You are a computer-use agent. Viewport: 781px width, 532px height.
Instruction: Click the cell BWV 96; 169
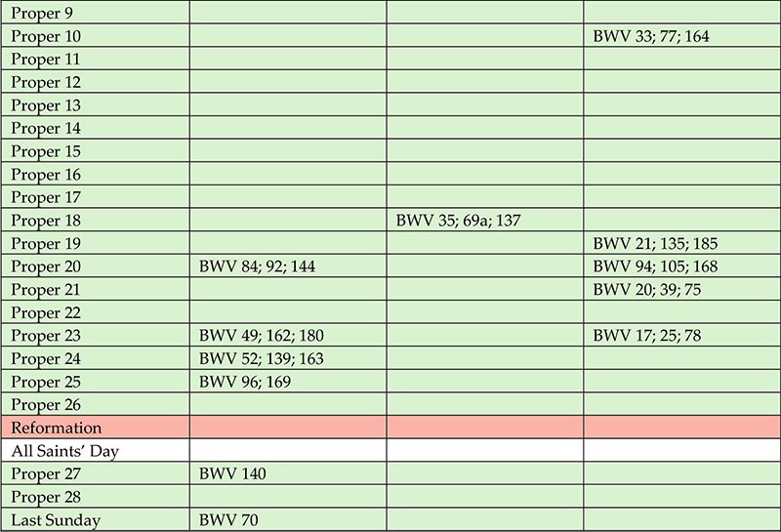[288, 381]
